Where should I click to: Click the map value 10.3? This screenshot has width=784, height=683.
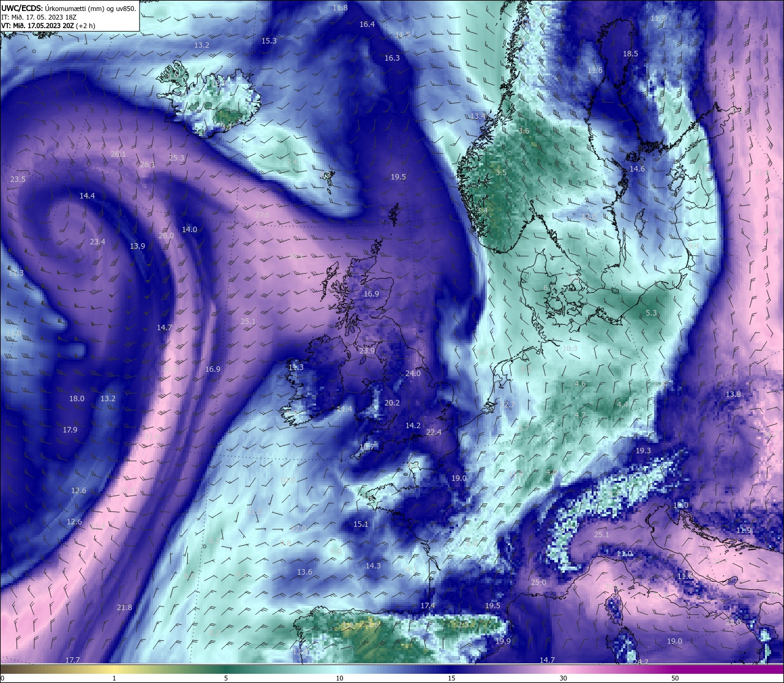570,349
